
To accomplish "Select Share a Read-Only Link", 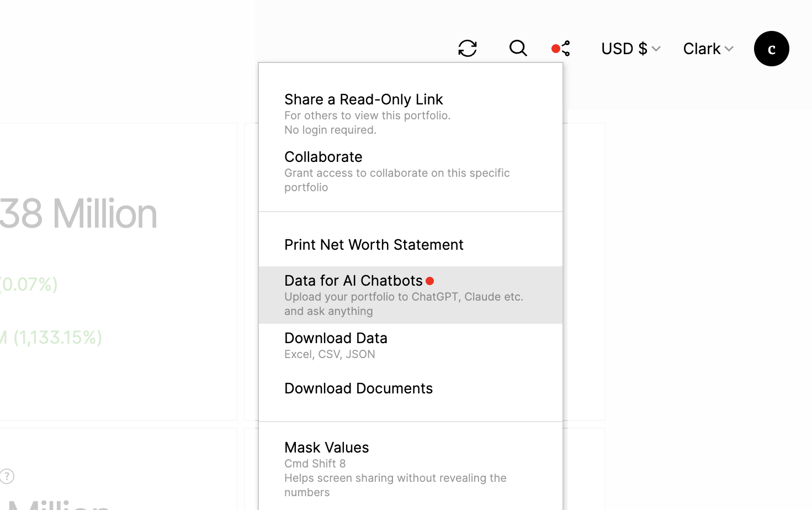I will coord(364,99).
